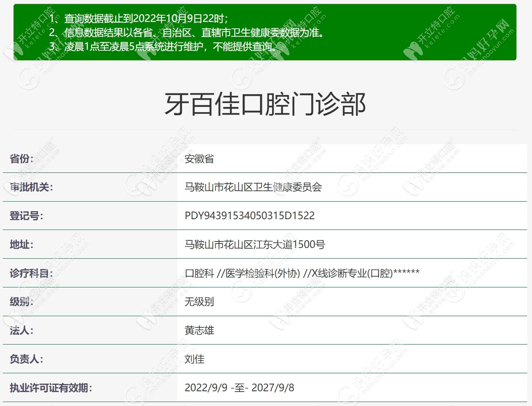This screenshot has height=406, width=532.
Task: Select the 登记号 field label
Action: point(26,216)
